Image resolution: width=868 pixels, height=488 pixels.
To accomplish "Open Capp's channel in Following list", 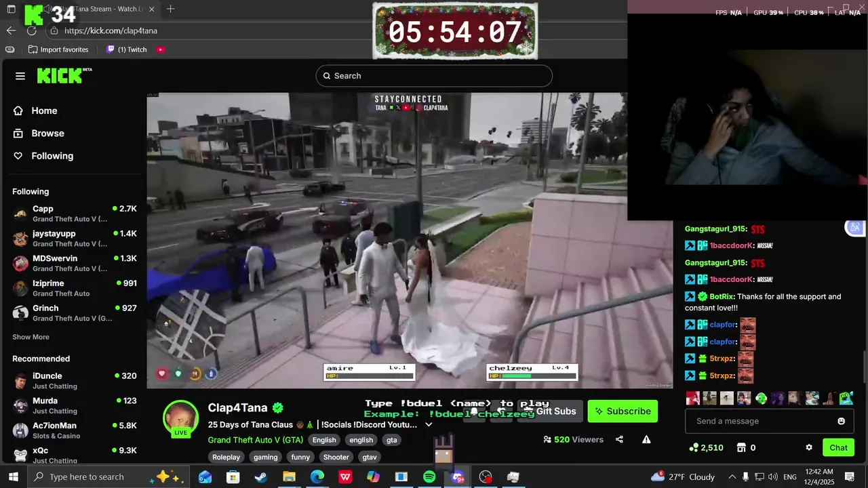I will pyautogui.click(x=75, y=213).
